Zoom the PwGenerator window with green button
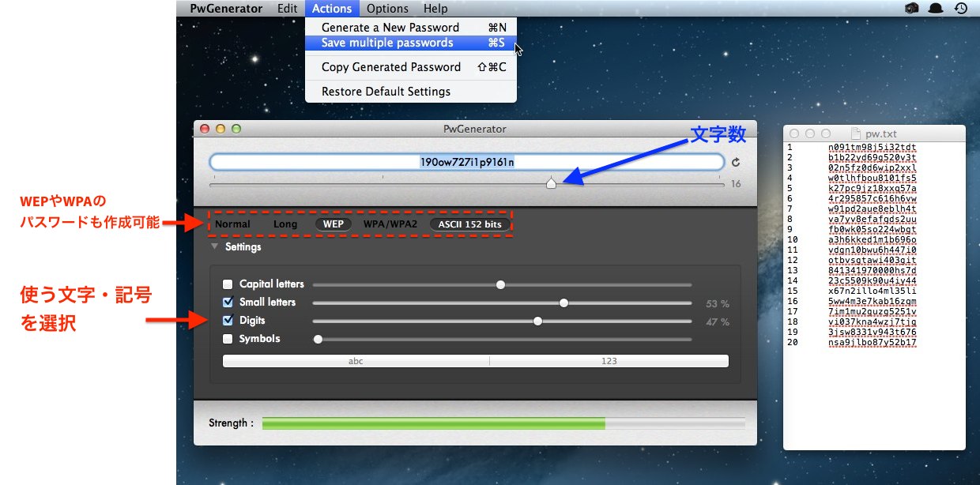Viewport: 980px width, 485px height. pyautogui.click(x=236, y=129)
